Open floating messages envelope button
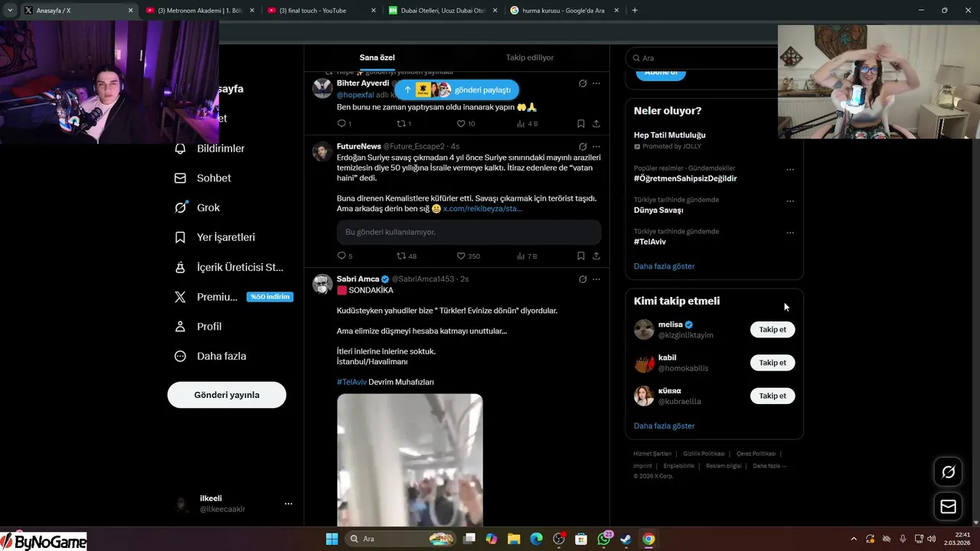This screenshot has height=551, width=980. click(x=948, y=507)
